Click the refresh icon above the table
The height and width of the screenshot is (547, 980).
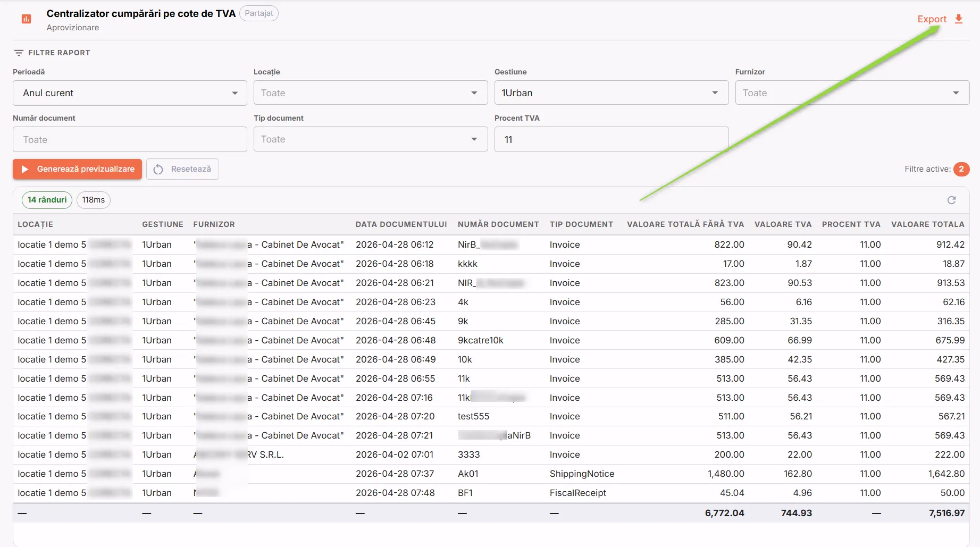click(x=952, y=200)
